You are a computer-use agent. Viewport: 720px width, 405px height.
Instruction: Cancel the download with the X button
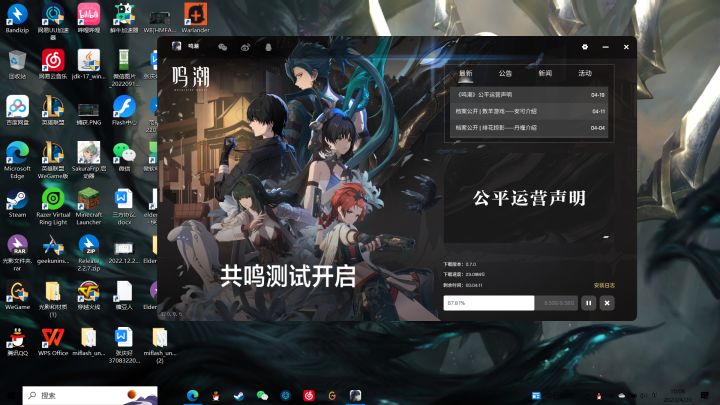pyautogui.click(x=607, y=303)
